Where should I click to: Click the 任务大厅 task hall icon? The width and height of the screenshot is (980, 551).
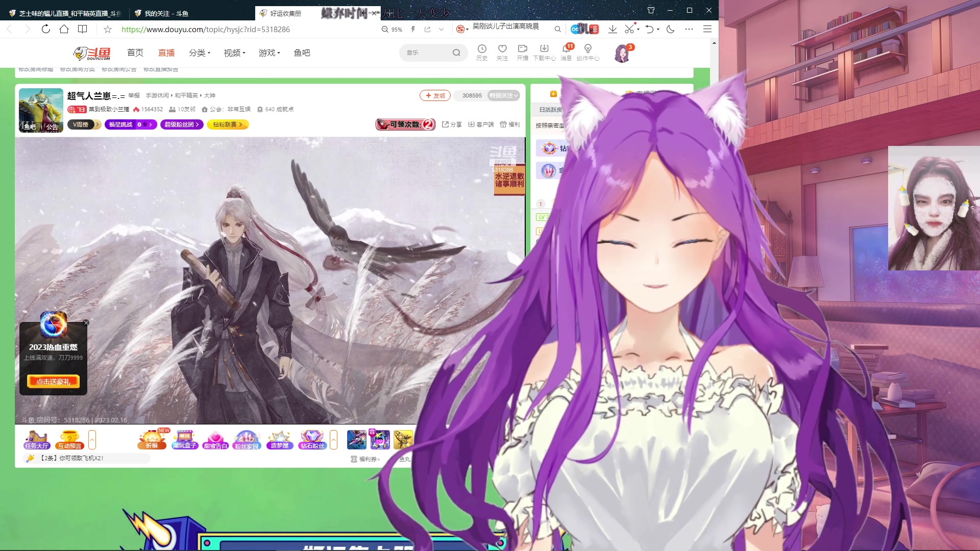(37, 440)
